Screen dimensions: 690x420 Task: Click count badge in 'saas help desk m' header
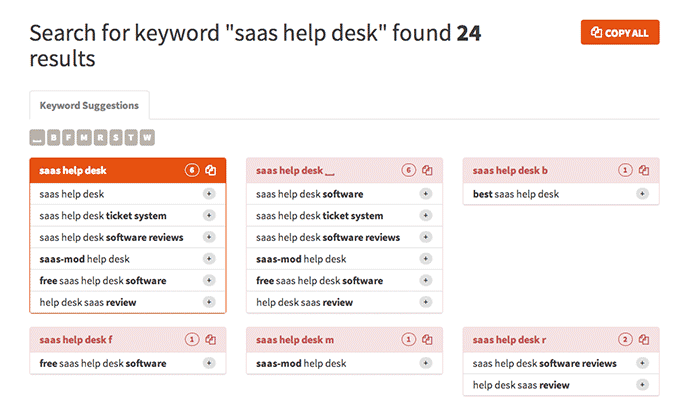[x=408, y=339]
